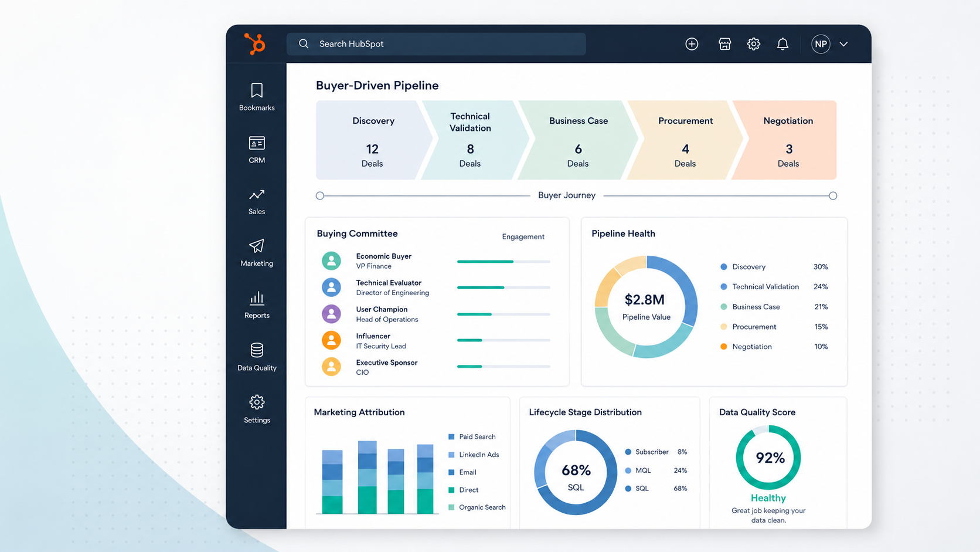This screenshot has width=980, height=552.
Task: Select the Procurement pipeline stage
Action: coord(685,140)
